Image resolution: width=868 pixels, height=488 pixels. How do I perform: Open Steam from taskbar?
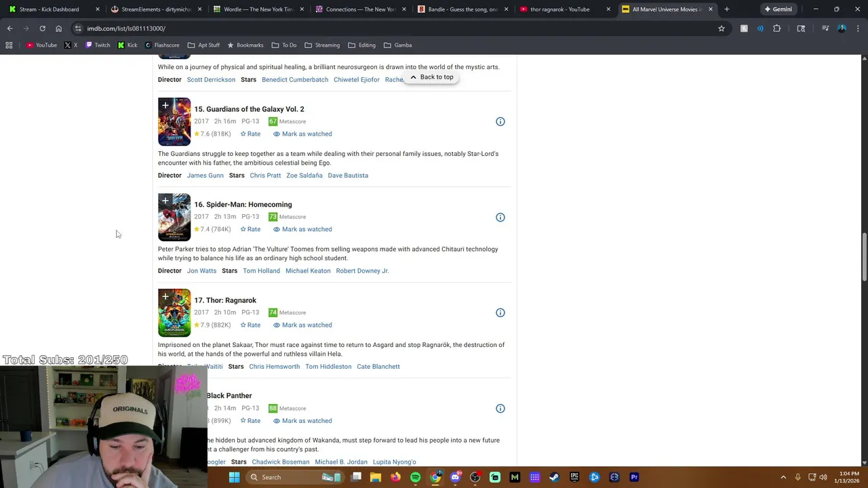554,477
